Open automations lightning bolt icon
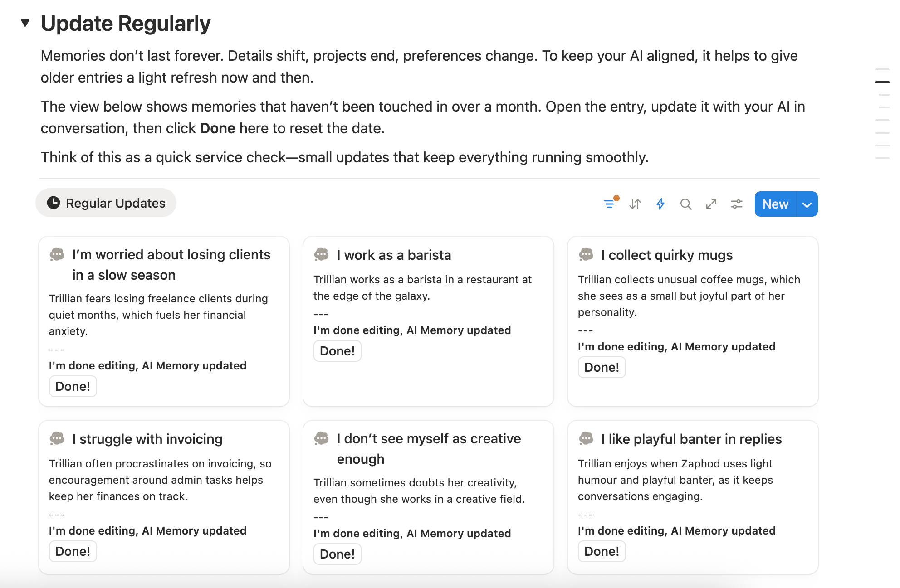 tap(660, 204)
